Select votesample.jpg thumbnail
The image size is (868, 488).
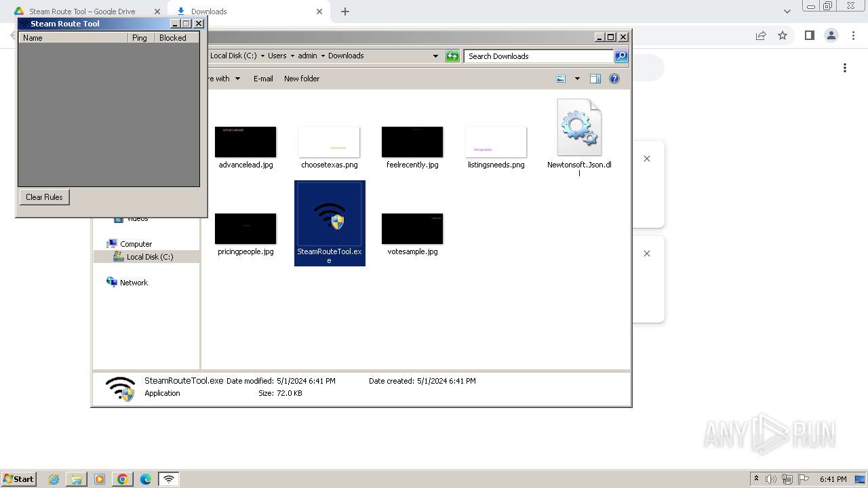pyautogui.click(x=412, y=229)
